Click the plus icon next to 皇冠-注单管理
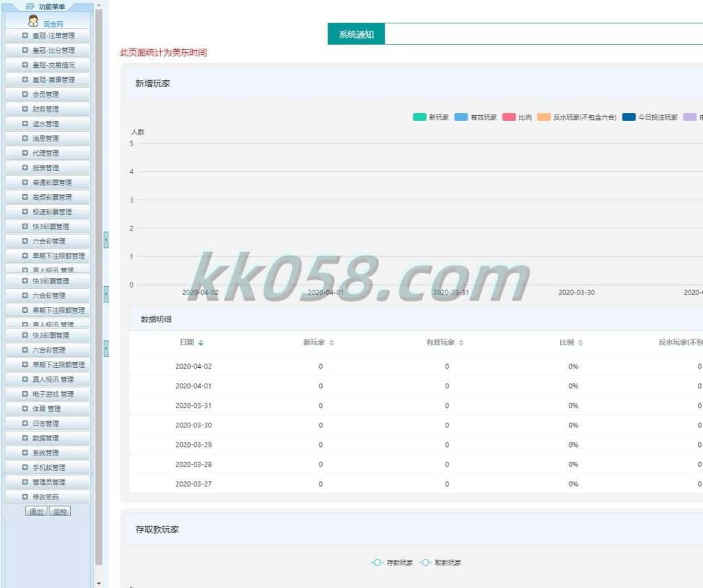 click(x=25, y=36)
